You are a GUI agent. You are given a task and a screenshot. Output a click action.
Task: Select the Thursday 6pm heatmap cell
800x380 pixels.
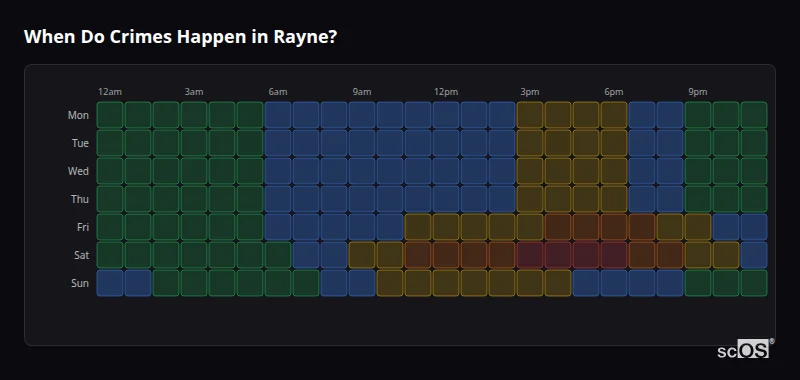[x=614, y=199]
